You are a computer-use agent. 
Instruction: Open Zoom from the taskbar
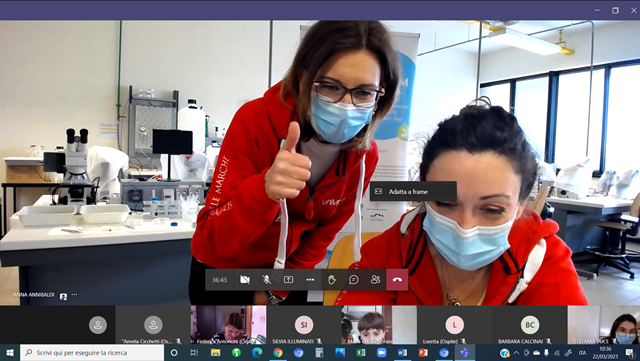click(x=382, y=352)
